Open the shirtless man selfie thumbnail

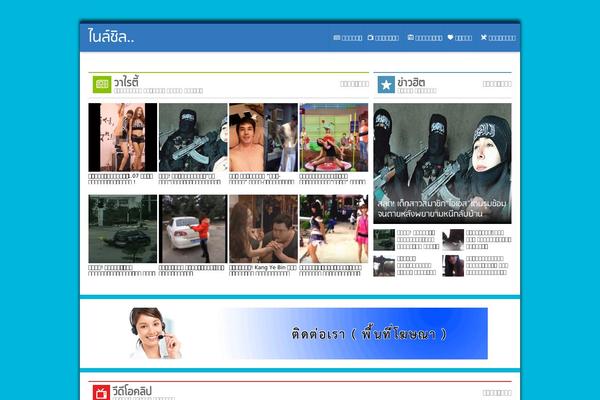[x=263, y=137]
